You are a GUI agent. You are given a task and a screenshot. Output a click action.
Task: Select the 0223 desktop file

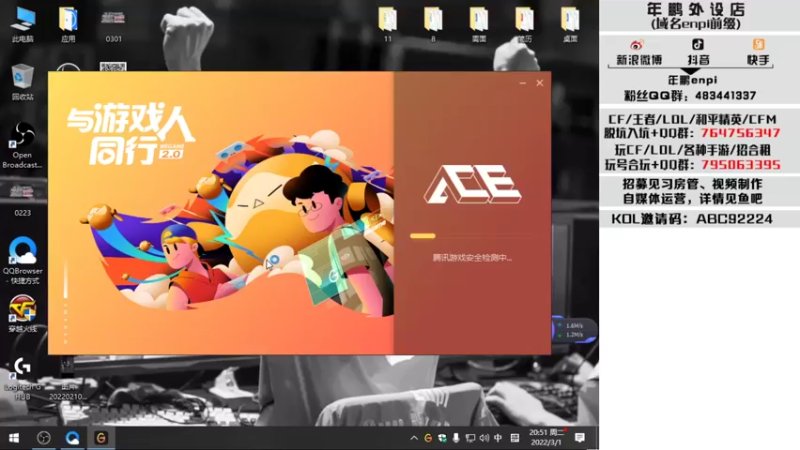[22, 201]
